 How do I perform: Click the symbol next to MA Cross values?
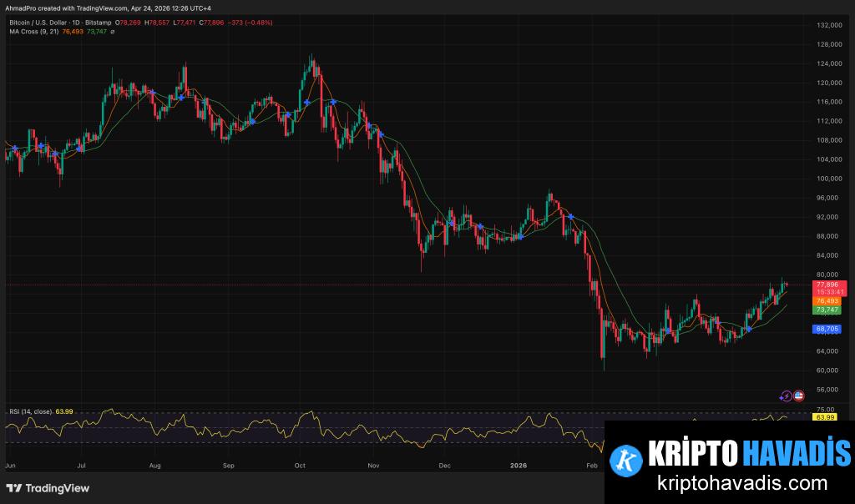tap(113, 32)
